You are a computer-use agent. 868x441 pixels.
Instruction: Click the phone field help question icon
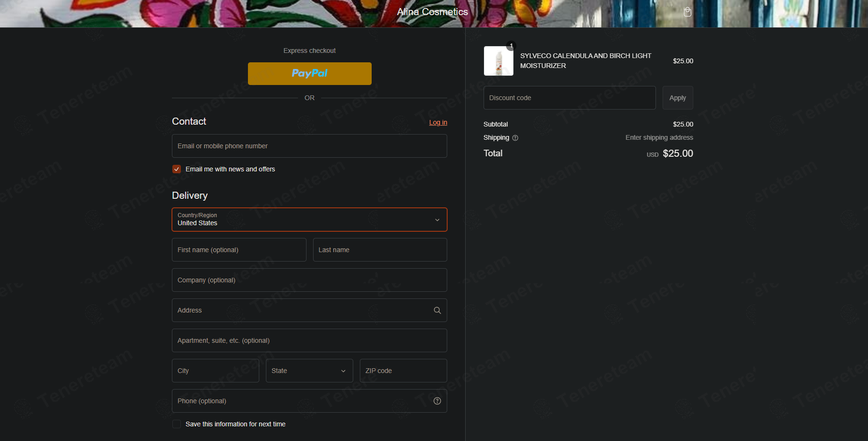[437, 401]
